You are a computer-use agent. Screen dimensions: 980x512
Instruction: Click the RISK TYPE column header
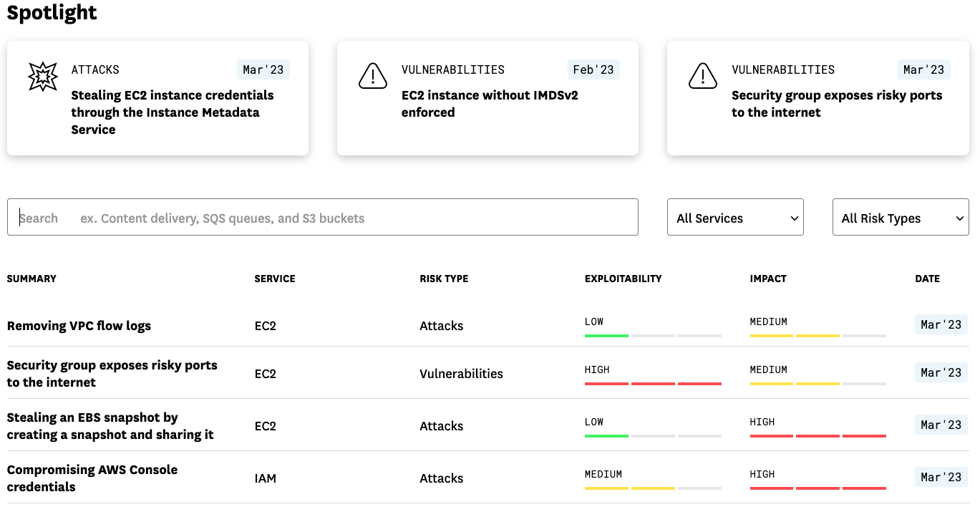point(444,279)
